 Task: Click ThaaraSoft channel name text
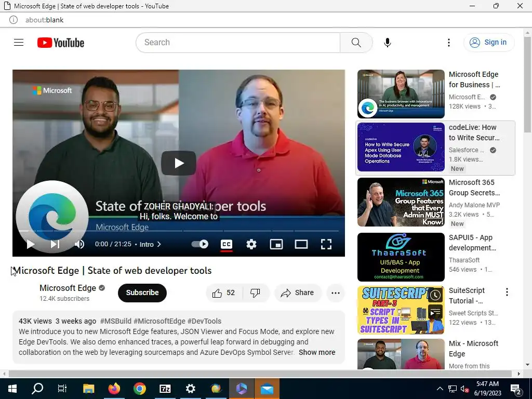click(464, 260)
